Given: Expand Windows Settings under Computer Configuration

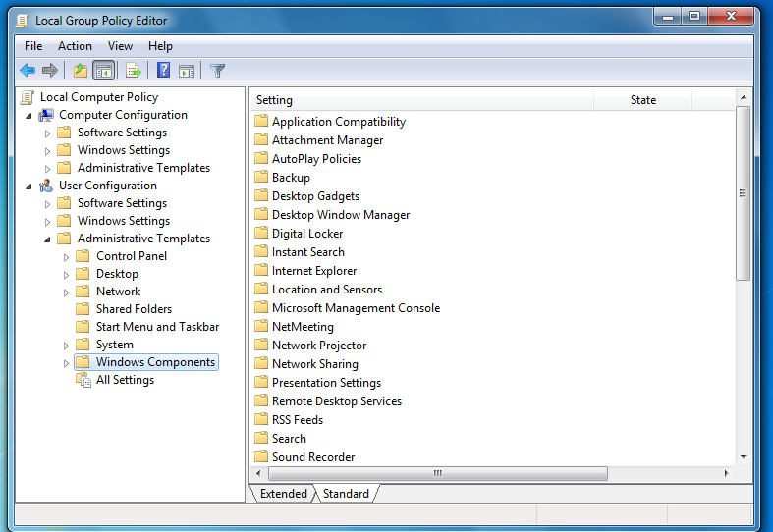Looking at the screenshot, I should (x=47, y=151).
